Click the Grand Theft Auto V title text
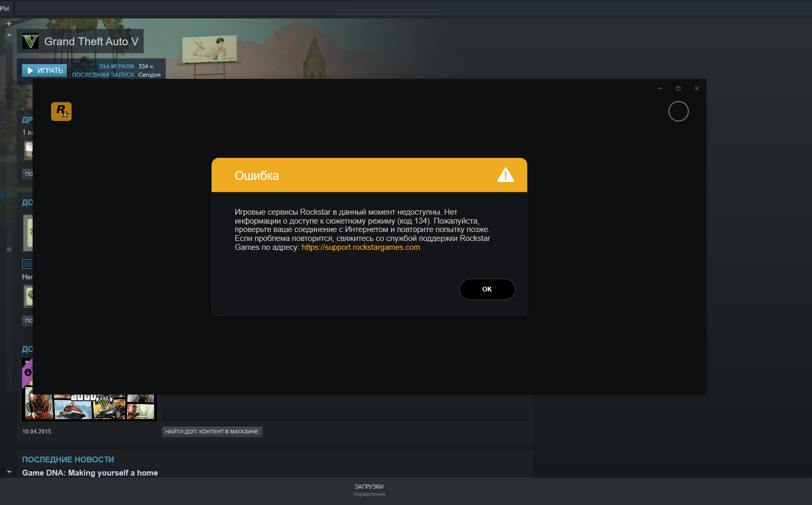812x505 pixels. coord(92,42)
